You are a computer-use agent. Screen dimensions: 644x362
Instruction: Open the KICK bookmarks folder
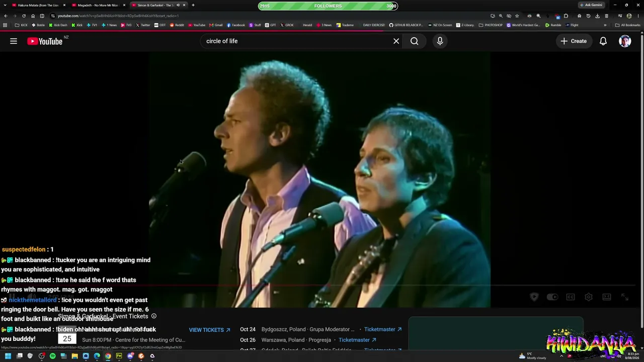22,25
